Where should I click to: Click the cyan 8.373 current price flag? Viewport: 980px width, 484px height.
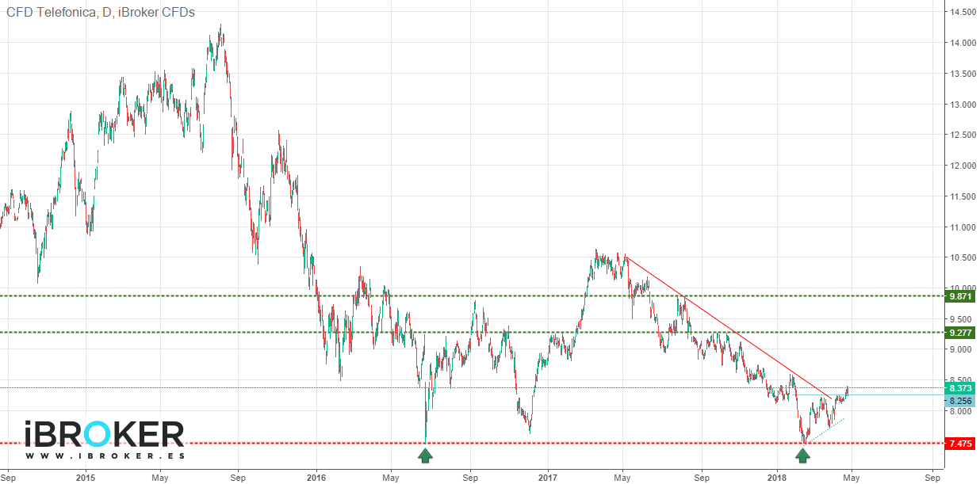[x=960, y=389]
